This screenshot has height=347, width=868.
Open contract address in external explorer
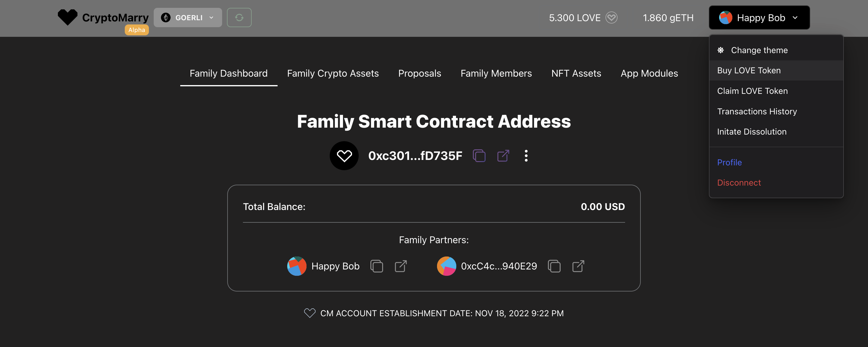503,156
